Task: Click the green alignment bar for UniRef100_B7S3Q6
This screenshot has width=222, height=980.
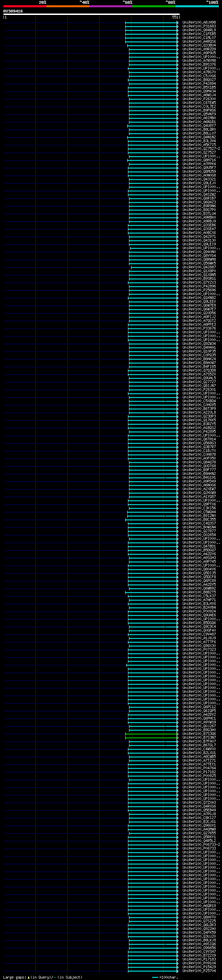Action: click(152, 734)
